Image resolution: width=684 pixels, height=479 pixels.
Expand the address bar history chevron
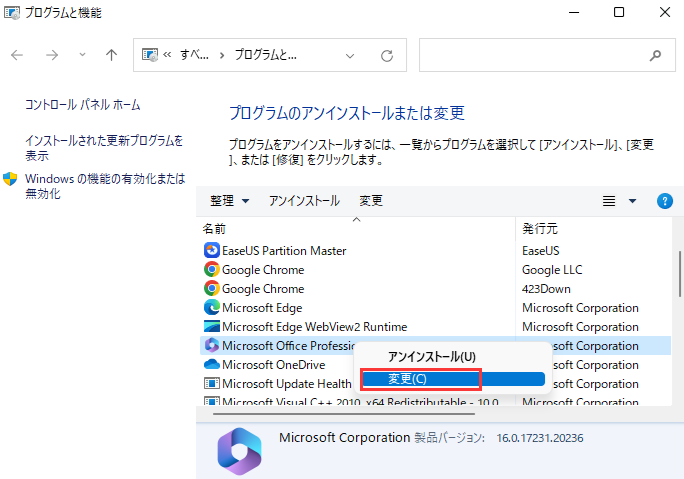click(345, 55)
